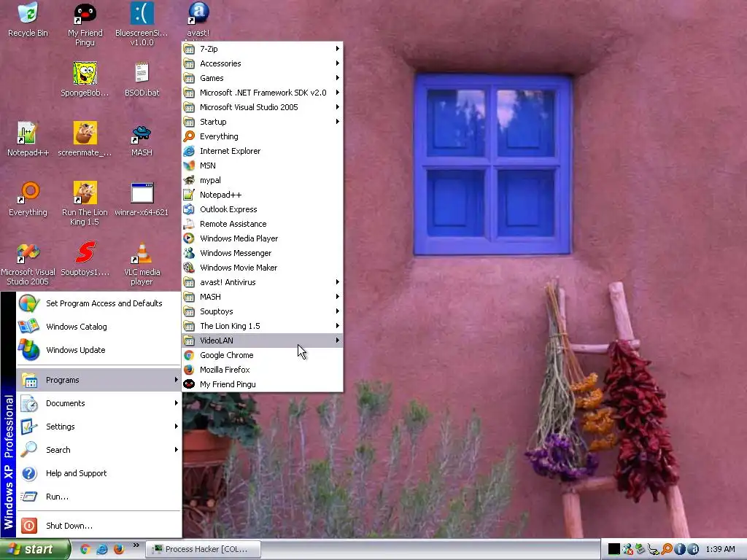This screenshot has width=747, height=560.
Task: Select the SpongeBob desktop icon
Action: click(85, 79)
